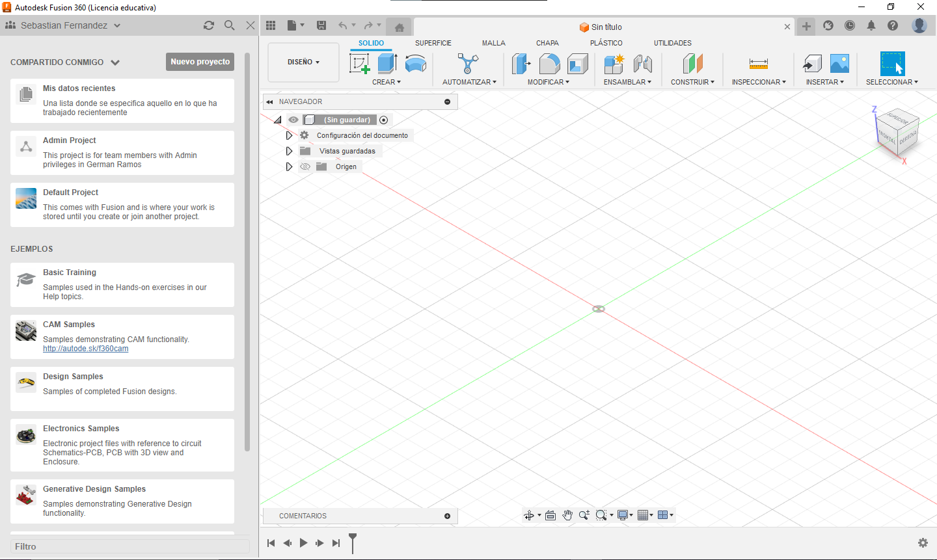Click the Insert Derive icon
The image size is (937, 560).
click(812, 64)
